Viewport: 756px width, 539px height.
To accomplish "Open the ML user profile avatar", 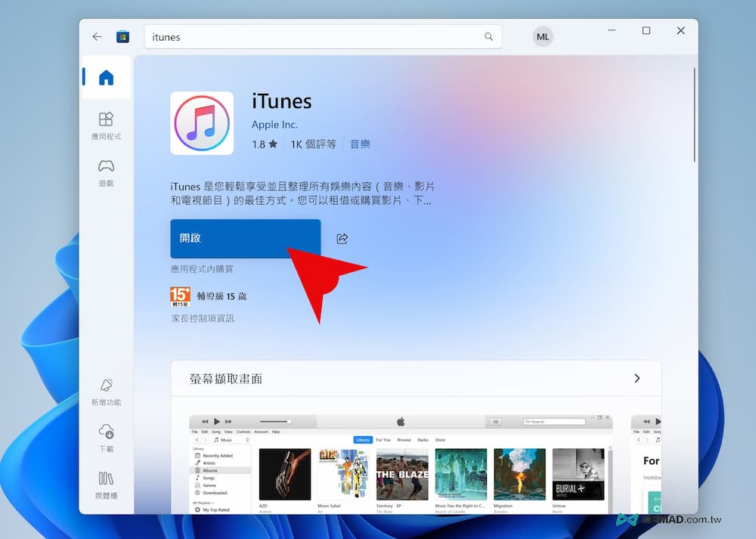I will (x=542, y=36).
